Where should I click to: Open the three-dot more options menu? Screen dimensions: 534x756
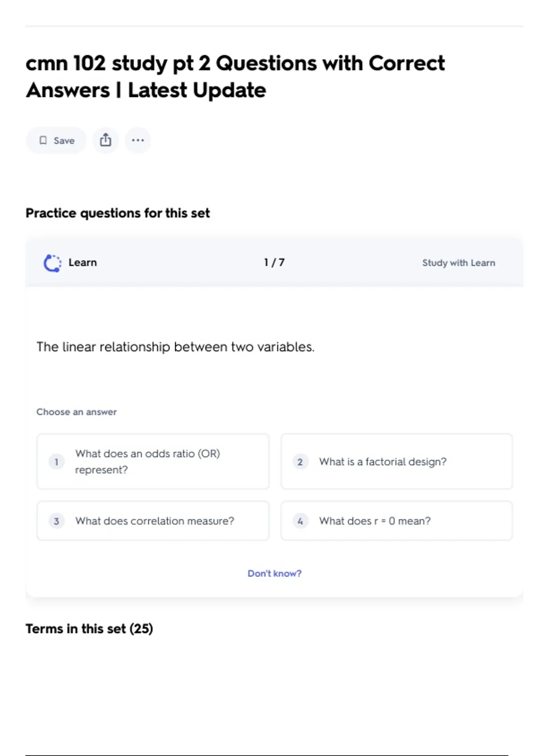tap(138, 141)
